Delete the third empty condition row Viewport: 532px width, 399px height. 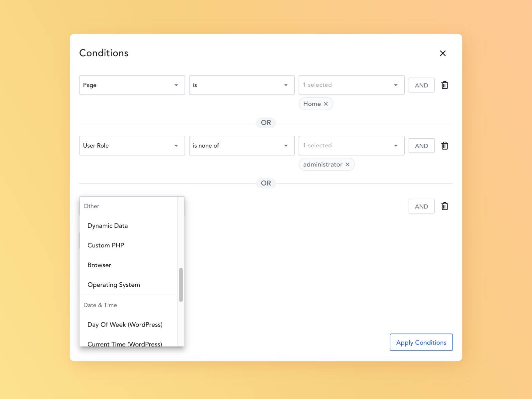click(445, 206)
